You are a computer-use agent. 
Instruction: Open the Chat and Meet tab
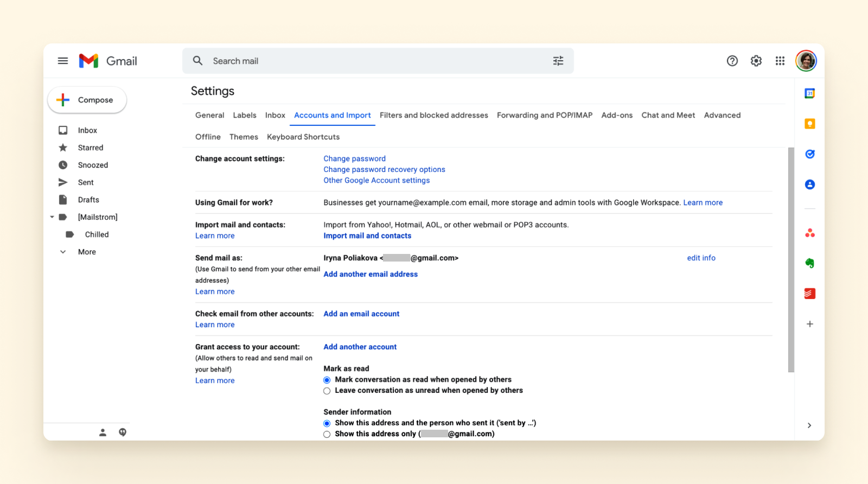668,115
